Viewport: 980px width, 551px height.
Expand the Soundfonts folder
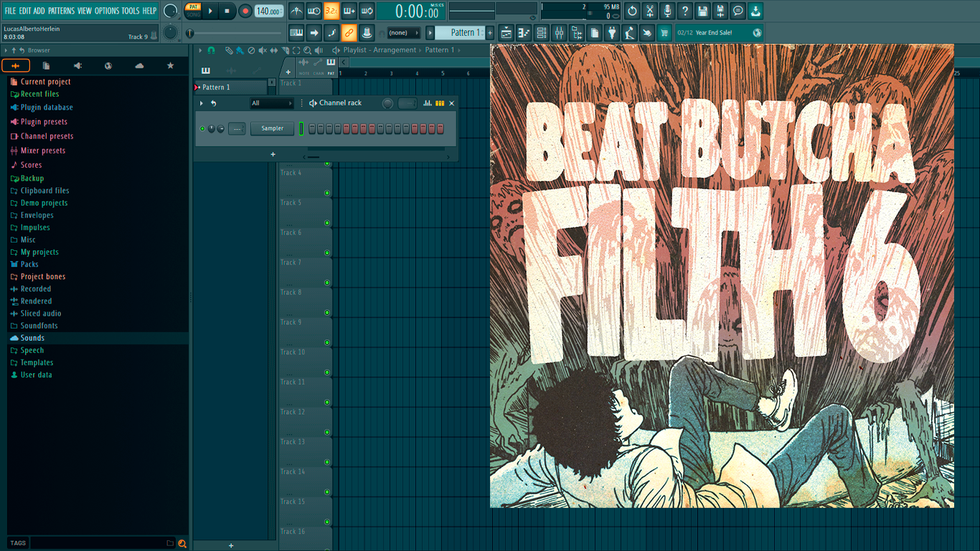point(39,326)
